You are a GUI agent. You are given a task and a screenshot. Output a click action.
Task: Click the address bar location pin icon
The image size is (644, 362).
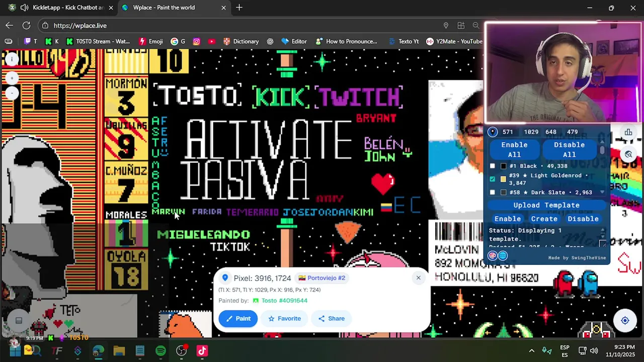tap(446, 25)
